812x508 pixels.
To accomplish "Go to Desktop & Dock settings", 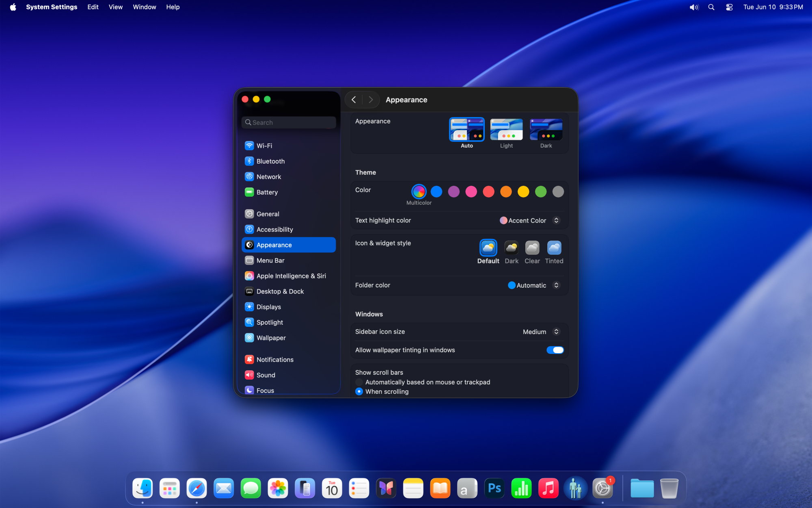I will [288, 291].
